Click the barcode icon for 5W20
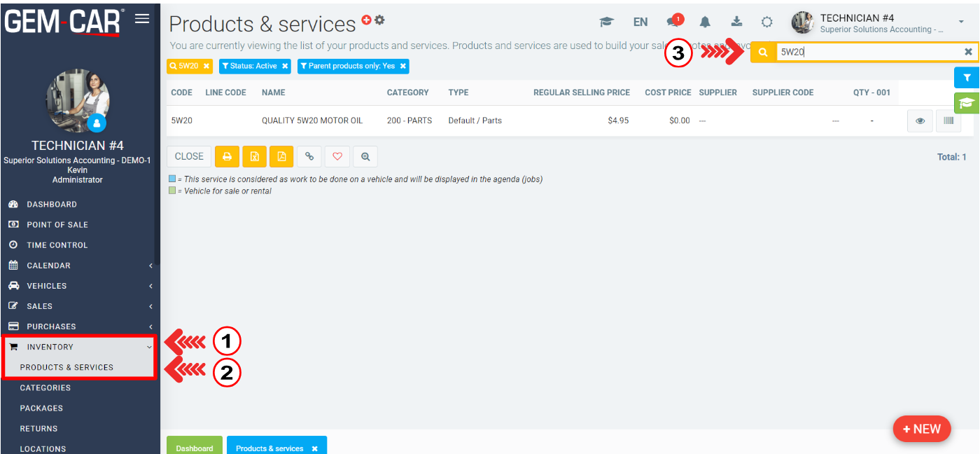980x454 pixels. pyautogui.click(x=948, y=121)
